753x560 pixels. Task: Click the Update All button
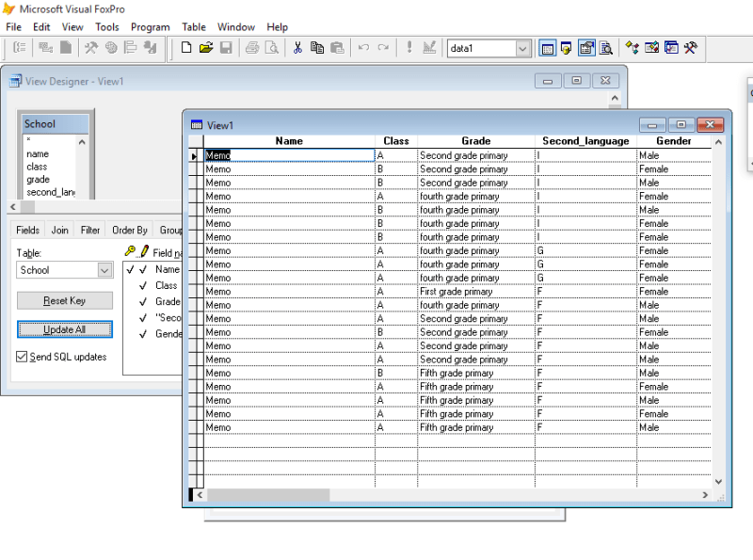(x=65, y=329)
